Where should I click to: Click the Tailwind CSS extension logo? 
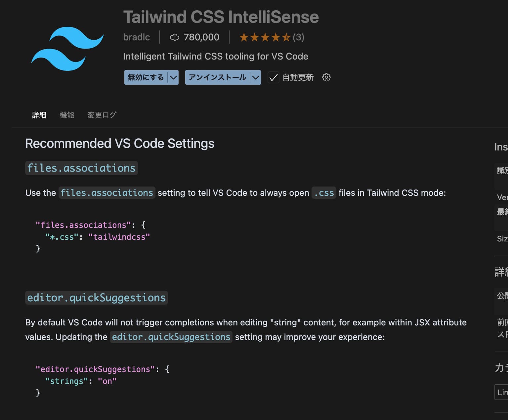tap(67, 49)
